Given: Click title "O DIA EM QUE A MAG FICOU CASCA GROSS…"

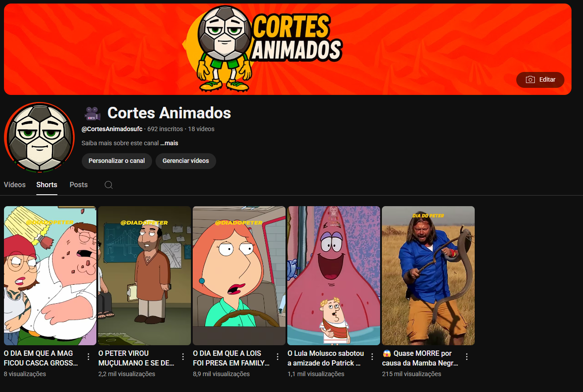Looking at the screenshot, I should 41,358.
